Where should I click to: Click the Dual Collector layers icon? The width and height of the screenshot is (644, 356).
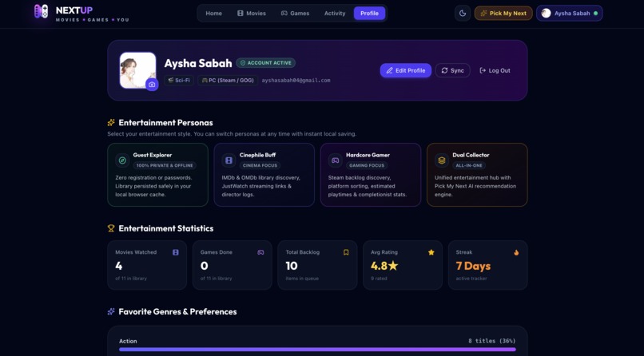tap(442, 160)
